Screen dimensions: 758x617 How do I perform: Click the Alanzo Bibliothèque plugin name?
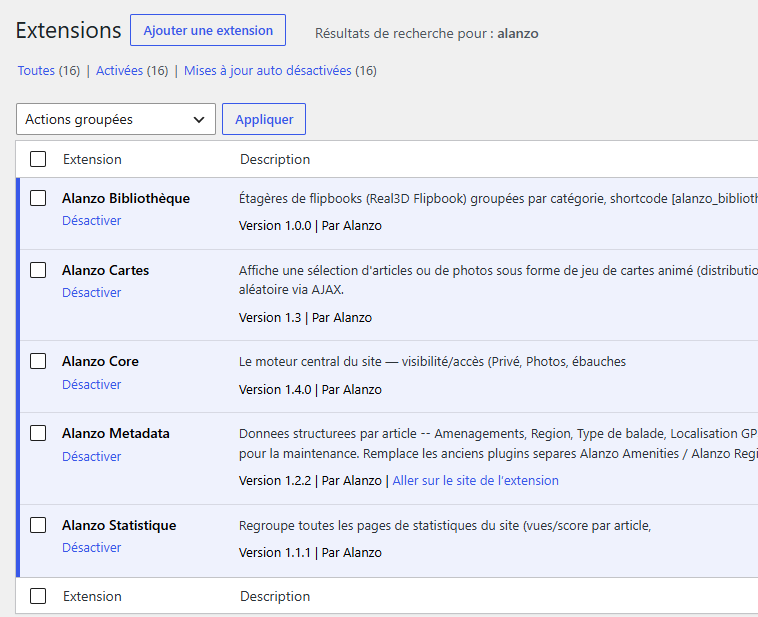point(126,198)
